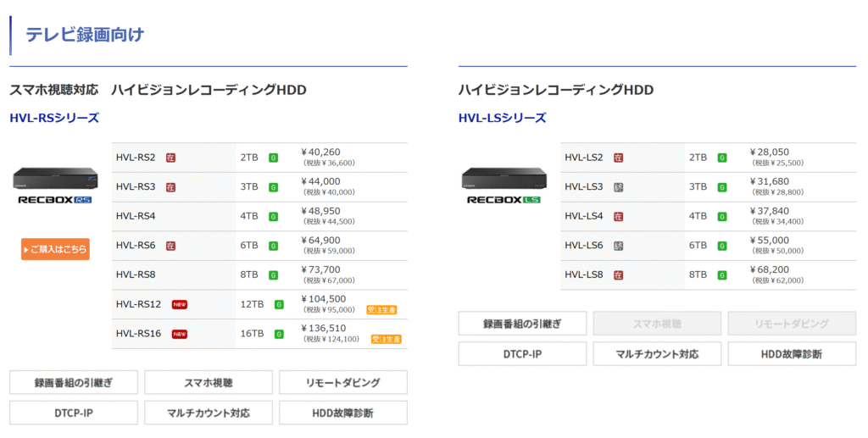This screenshot has width=868, height=438.
Task: Click the ¥73,700 price
Action: (x=320, y=270)
